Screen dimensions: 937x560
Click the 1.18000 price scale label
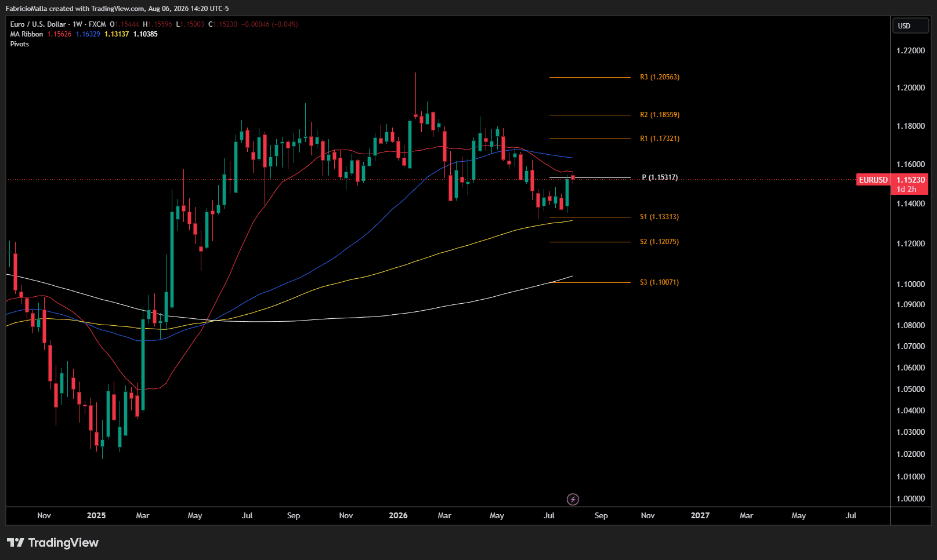point(910,126)
